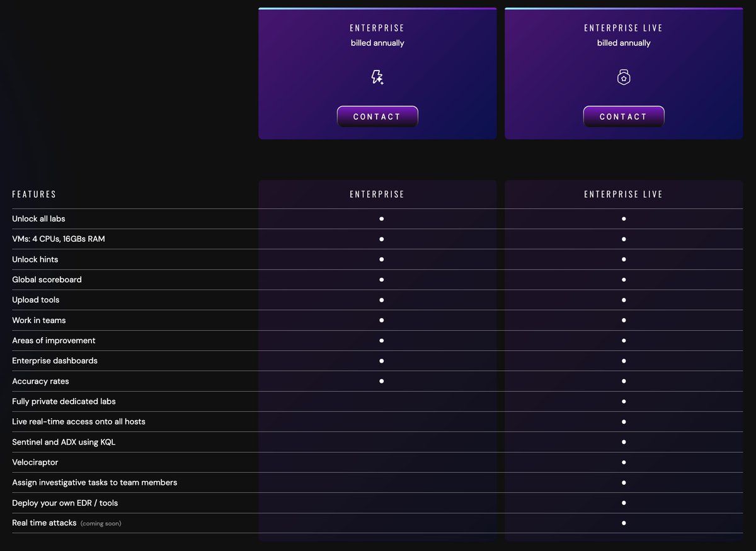Click the 'Global scoreboard' feature
Image resolution: width=756 pixels, height=551 pixels.
pos(47,280)
